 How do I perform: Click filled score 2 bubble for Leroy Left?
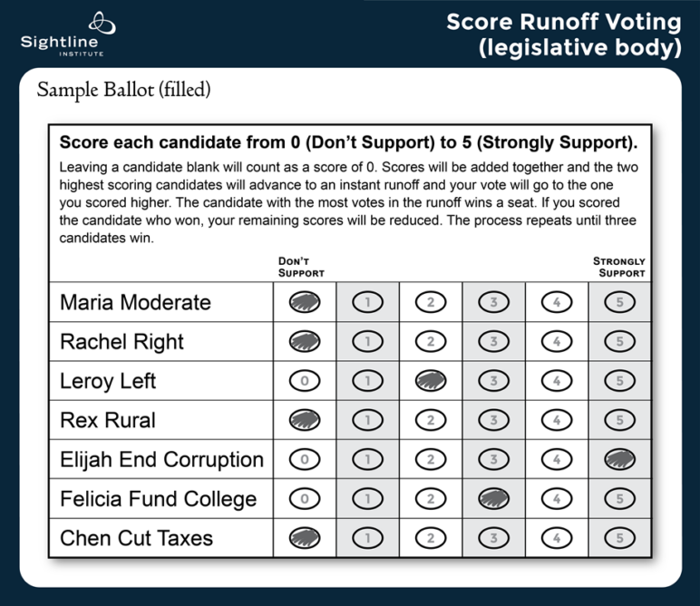point(431,381)
